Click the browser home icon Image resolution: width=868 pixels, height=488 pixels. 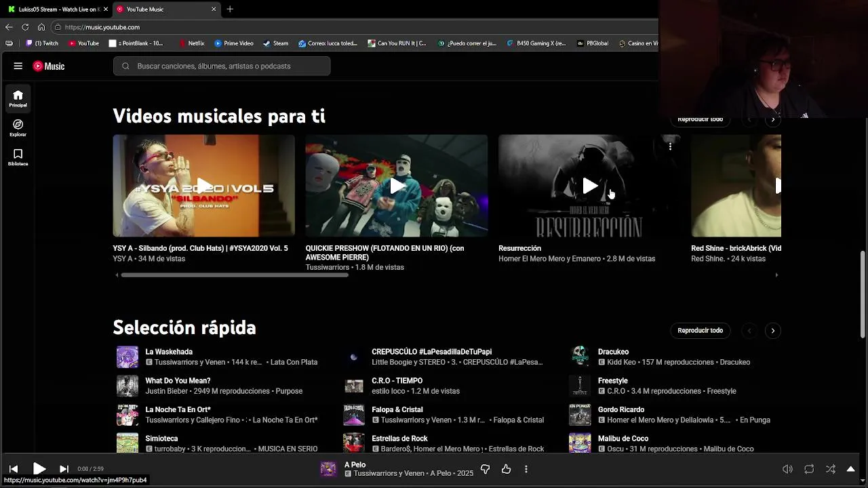[41, 27]
